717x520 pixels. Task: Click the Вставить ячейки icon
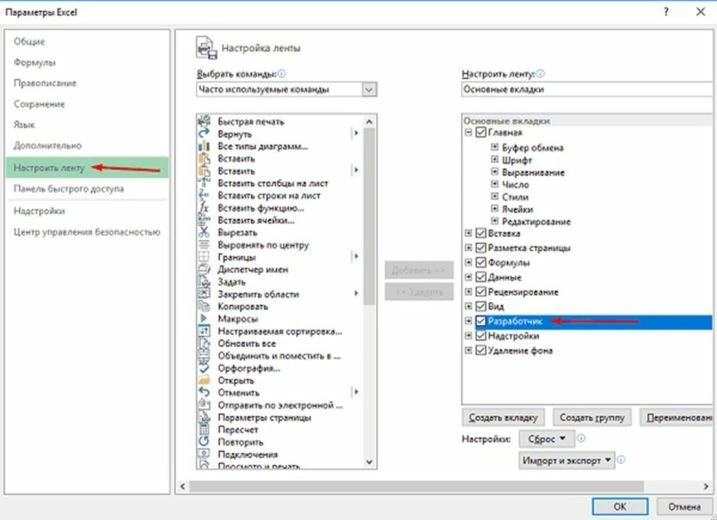pyautogui.click(x=204, y=220)
